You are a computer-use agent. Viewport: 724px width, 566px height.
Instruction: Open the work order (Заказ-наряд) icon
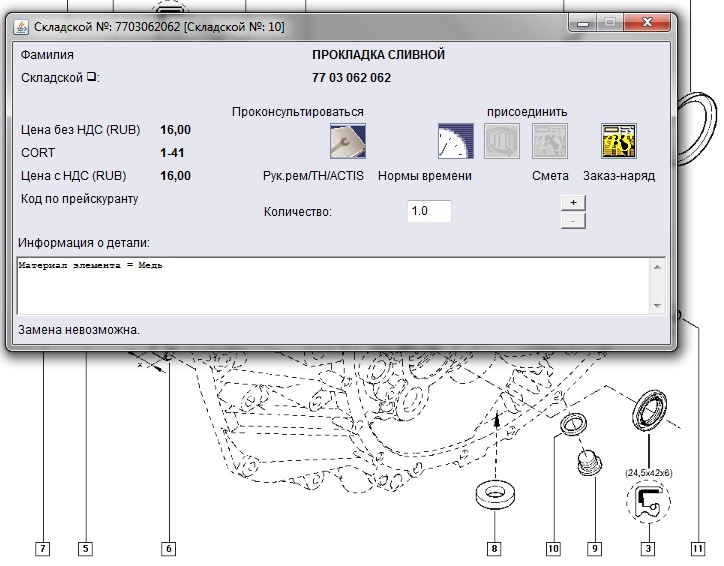(x=618, y=141)
